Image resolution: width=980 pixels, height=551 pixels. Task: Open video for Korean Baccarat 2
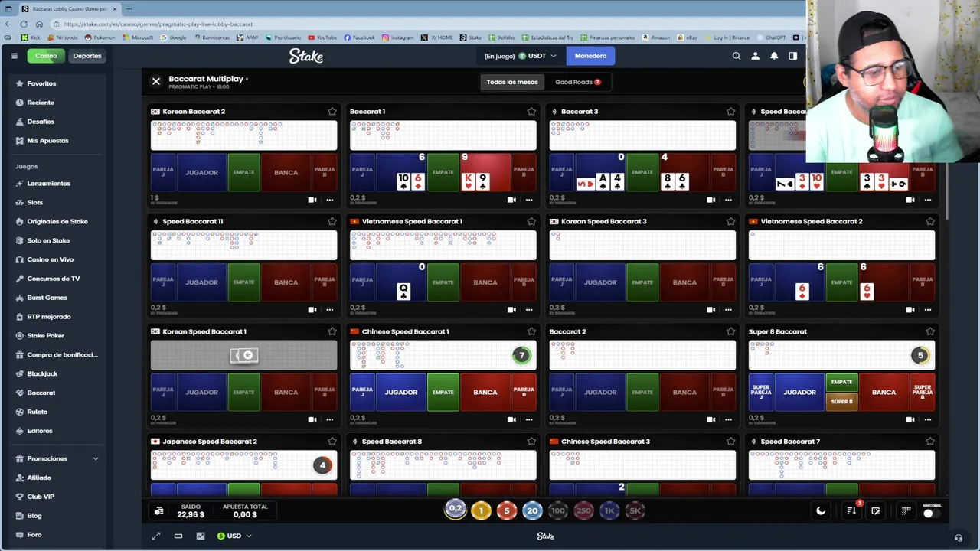[x=312, y=200]
